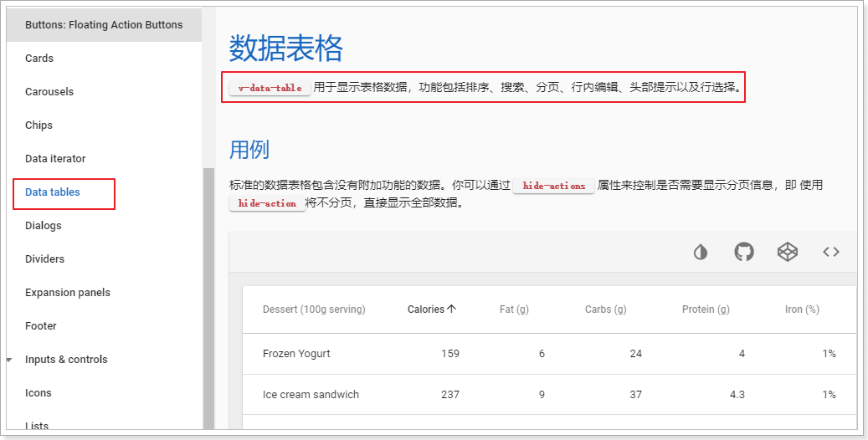Open the example source on GitHub
This screenshot has height=440, width=868.
tap(744, 252)
